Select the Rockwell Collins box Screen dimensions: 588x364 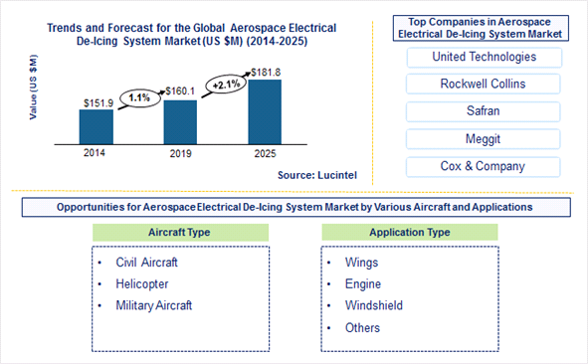(483, 84)
